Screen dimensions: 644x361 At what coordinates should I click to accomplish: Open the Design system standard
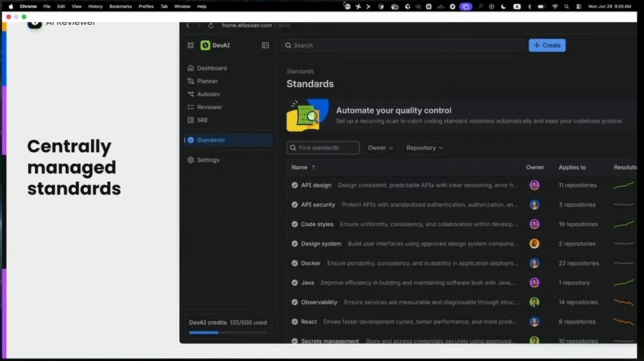coord(321,244)
